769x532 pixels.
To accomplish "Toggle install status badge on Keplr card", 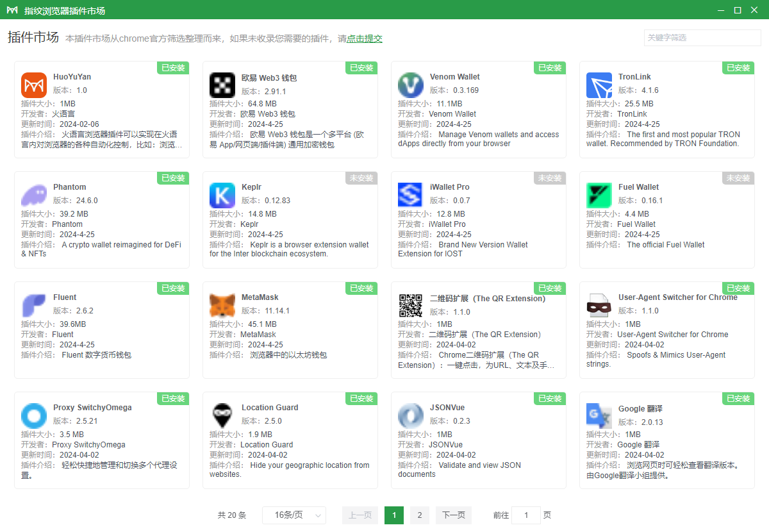I will coord(361,178).
